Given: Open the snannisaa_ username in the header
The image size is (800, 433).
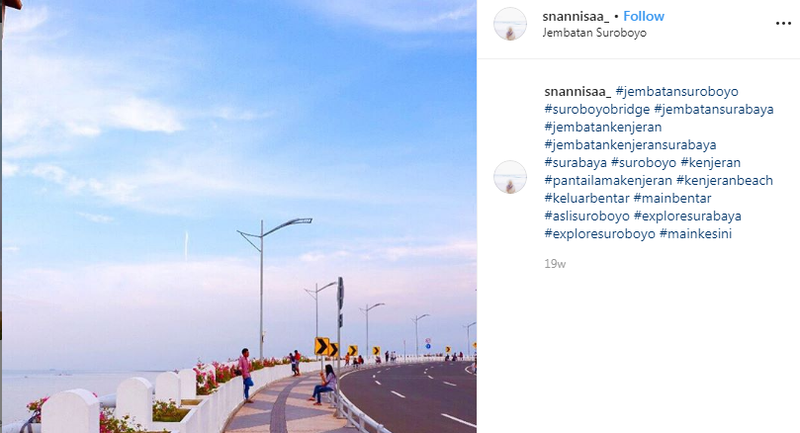Looking at the screenshot, I should pos(576,16).
